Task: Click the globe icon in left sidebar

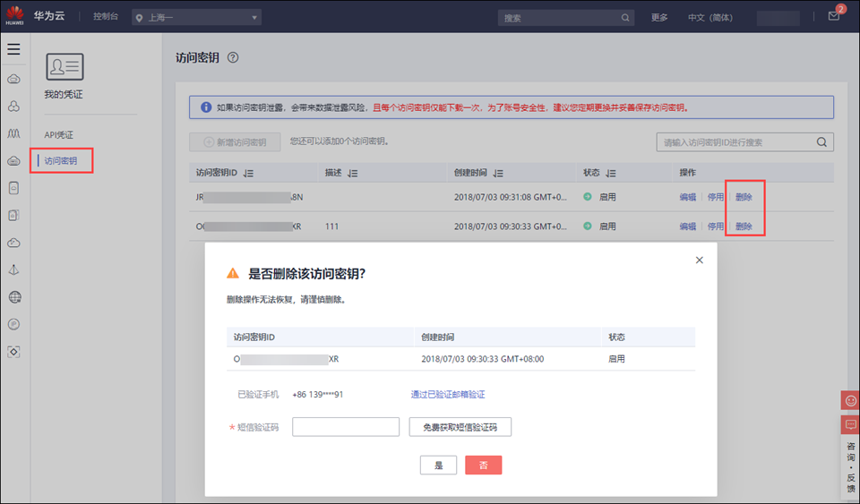Action: click(x=13, y=297)
